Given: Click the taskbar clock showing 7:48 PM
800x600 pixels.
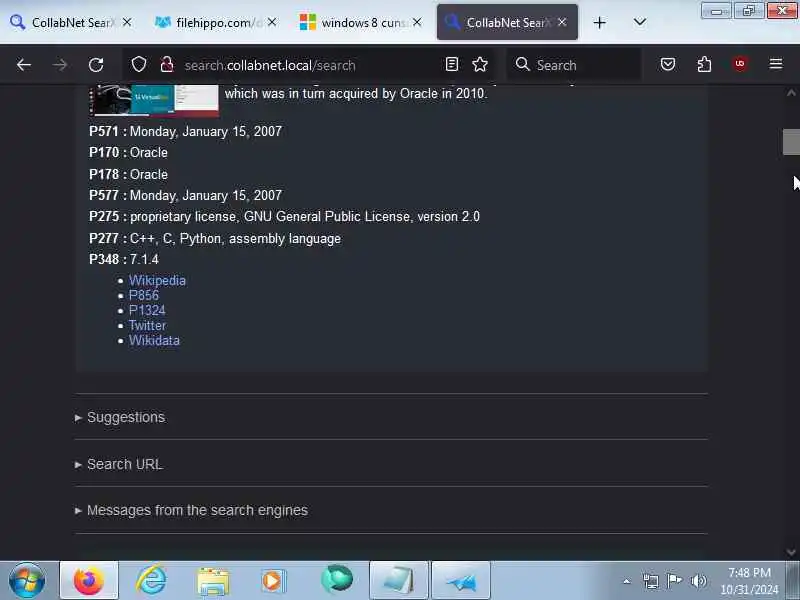Looking at the screenshot, I should (749, 581).
